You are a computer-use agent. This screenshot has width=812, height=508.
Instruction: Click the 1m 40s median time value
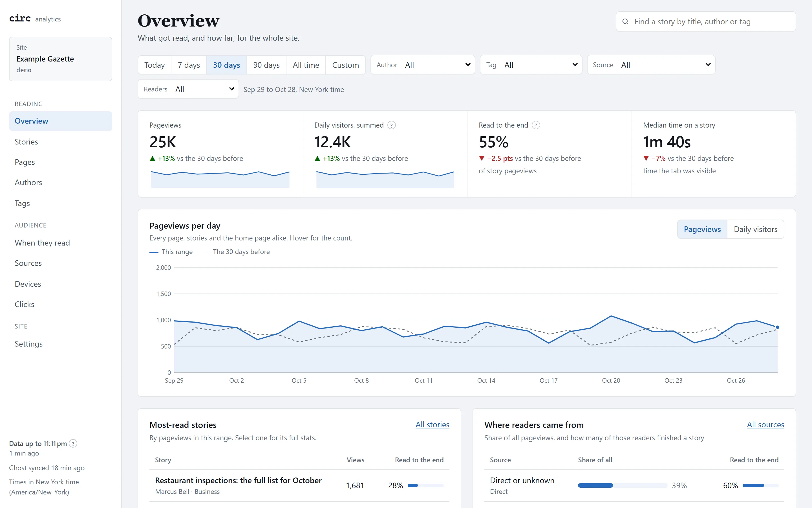pos(667,142)
